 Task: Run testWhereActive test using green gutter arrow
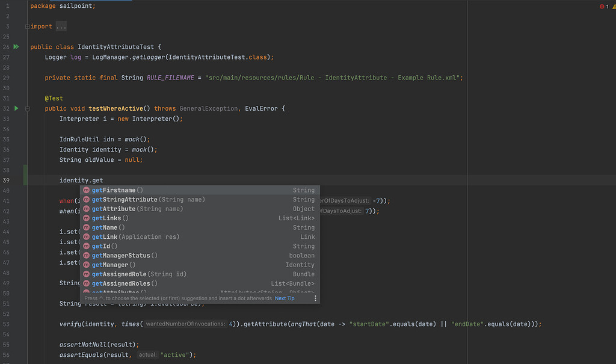16,108
